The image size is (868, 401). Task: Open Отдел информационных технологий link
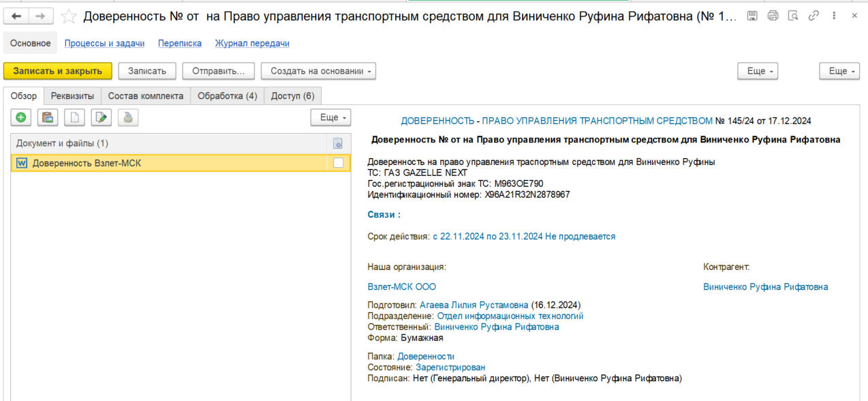click(x=510, y=316)
